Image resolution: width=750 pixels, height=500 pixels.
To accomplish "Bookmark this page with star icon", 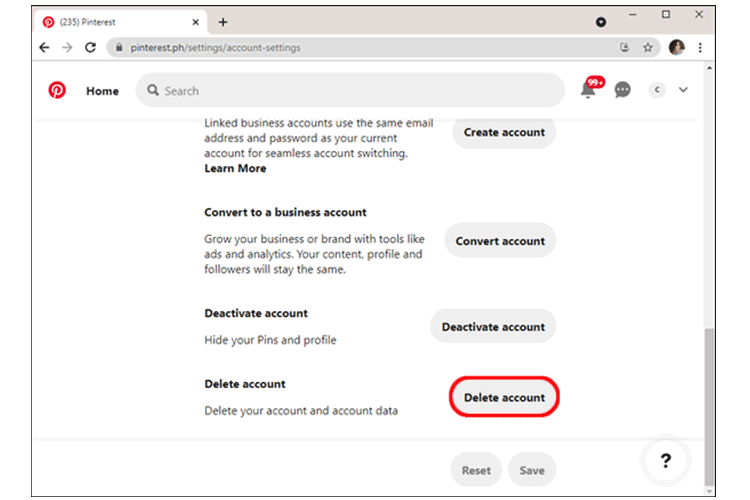I will point(648,47).
